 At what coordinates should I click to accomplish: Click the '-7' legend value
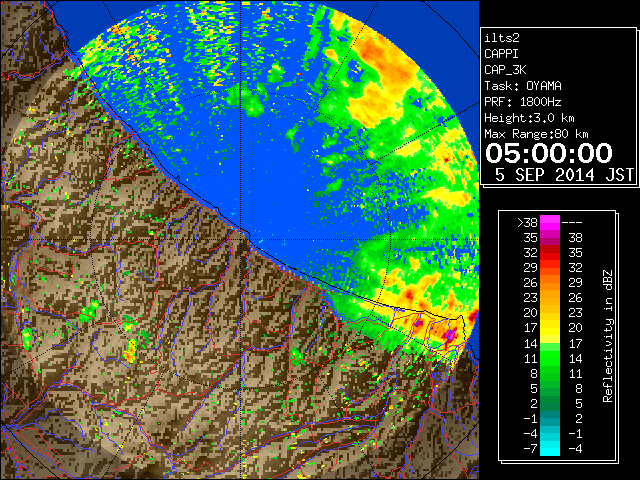point(530,448)
